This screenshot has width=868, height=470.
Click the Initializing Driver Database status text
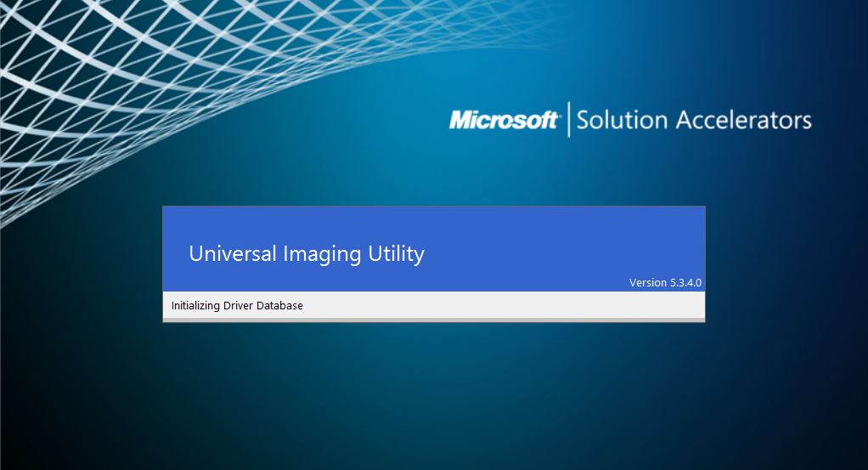pos(237,305)
